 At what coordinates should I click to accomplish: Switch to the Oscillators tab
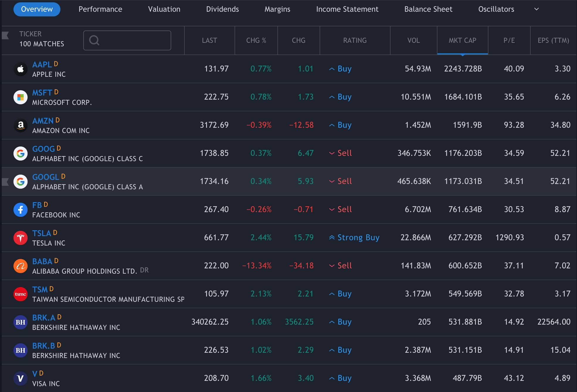coord(496,9)
